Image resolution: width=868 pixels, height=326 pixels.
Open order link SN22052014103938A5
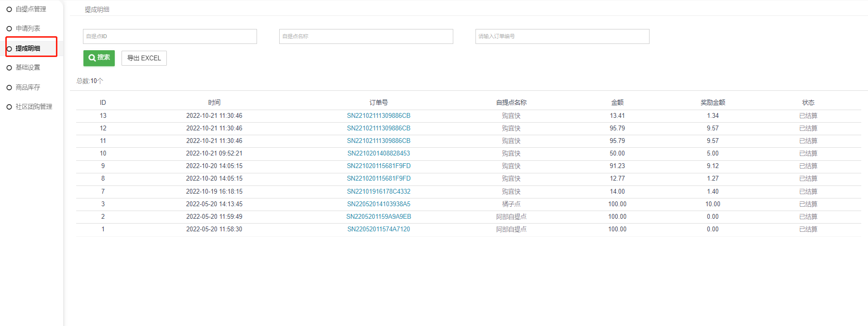(379, 204)
